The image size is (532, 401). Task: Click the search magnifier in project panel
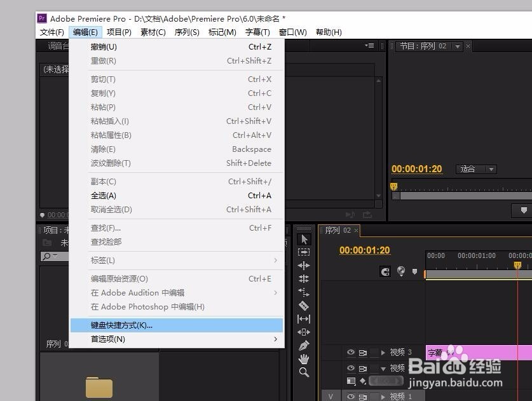[47, 256]
